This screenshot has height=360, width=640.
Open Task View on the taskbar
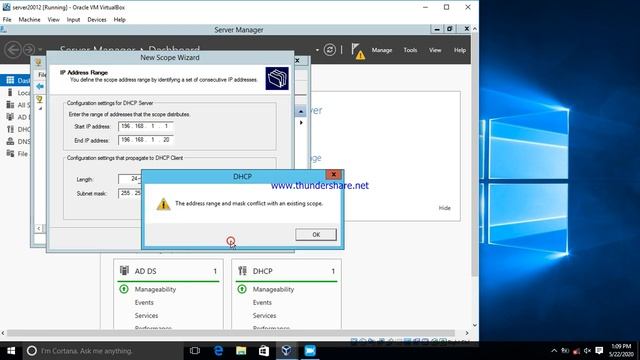tap(195, 351)
